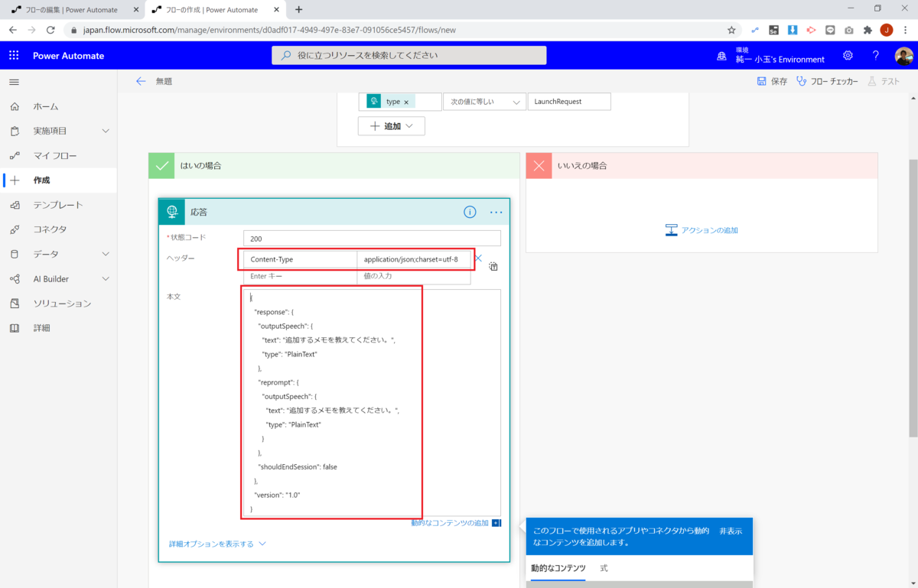Click the environment icon in header

[x=721, y=56]
